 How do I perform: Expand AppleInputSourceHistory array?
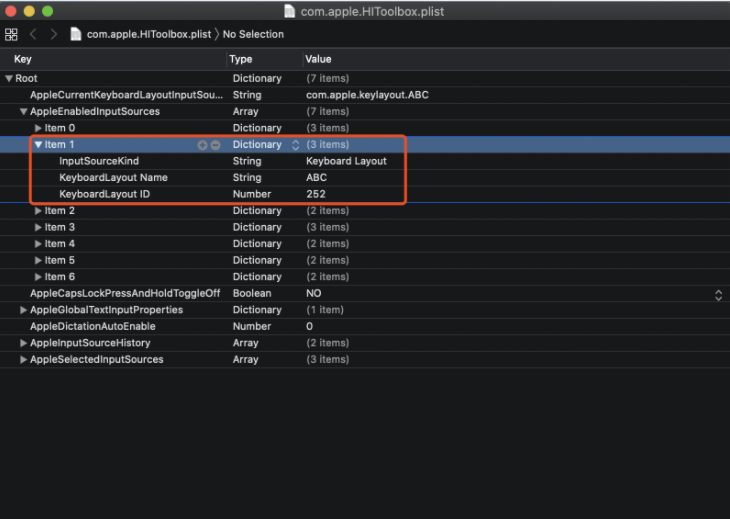pos(24,343)
